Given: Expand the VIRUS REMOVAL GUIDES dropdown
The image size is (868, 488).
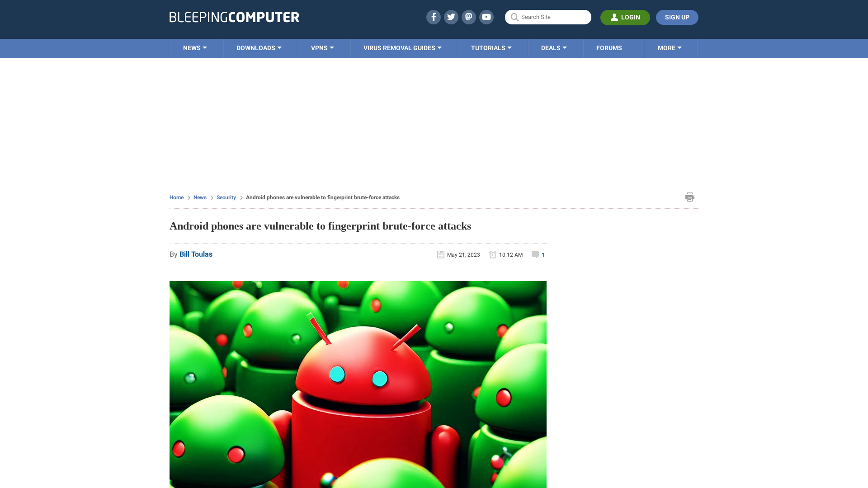Looking at the screenshot, I should pyautogui.click(x=402, y=48).
